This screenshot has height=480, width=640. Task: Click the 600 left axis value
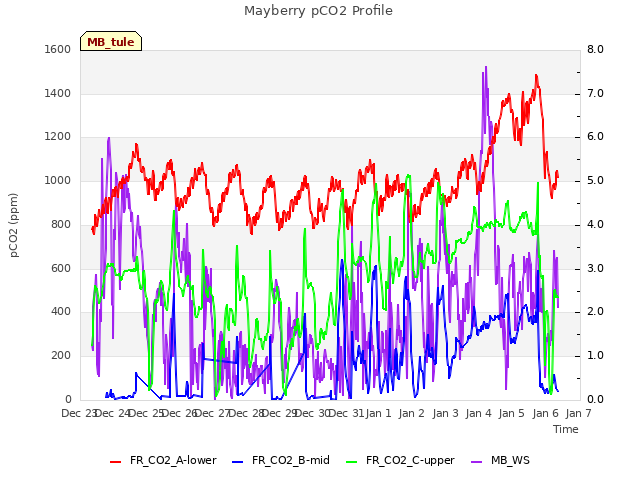point(61,269)
